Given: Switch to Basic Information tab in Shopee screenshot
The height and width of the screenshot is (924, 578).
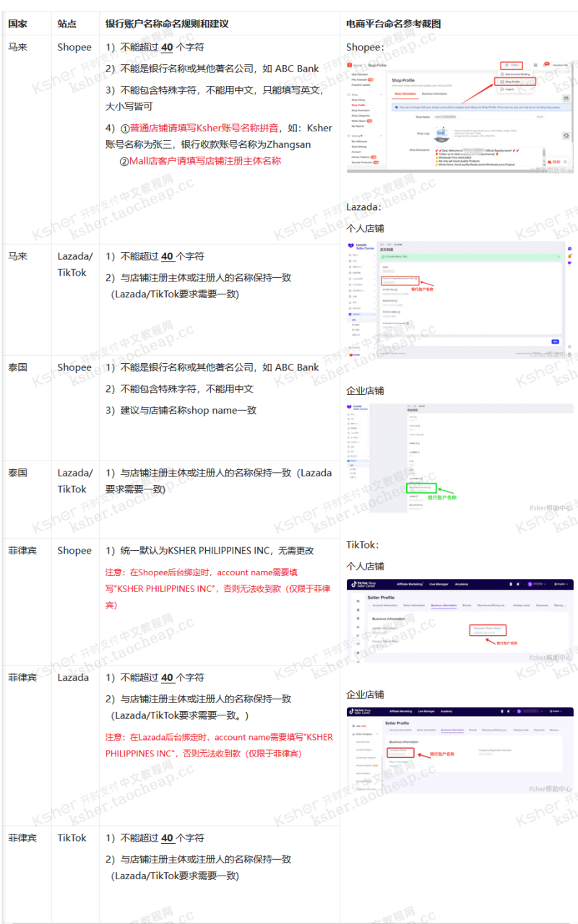Looking at the screenshot, I should [405, 94].
